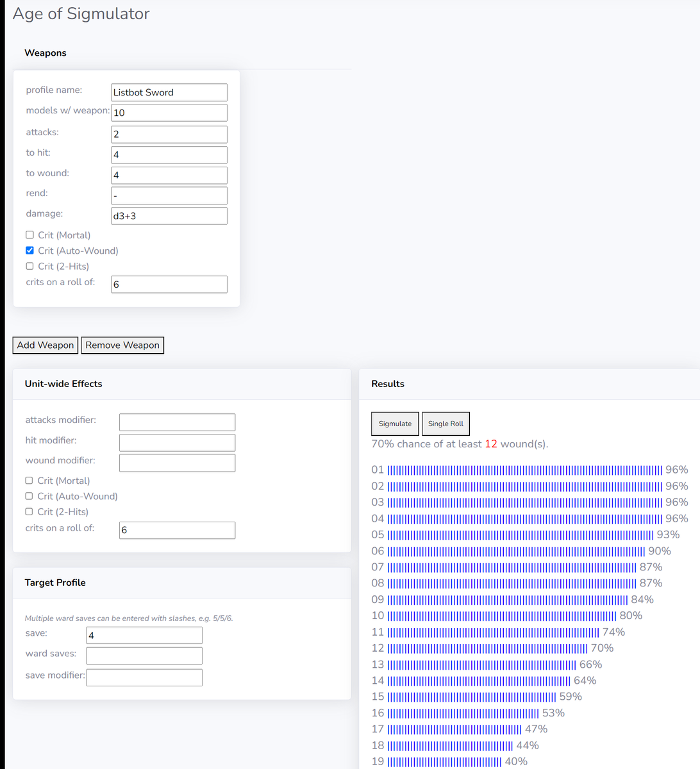The image size is (700, 769).
Task: Select the damage input field
Action: point(169,216)
